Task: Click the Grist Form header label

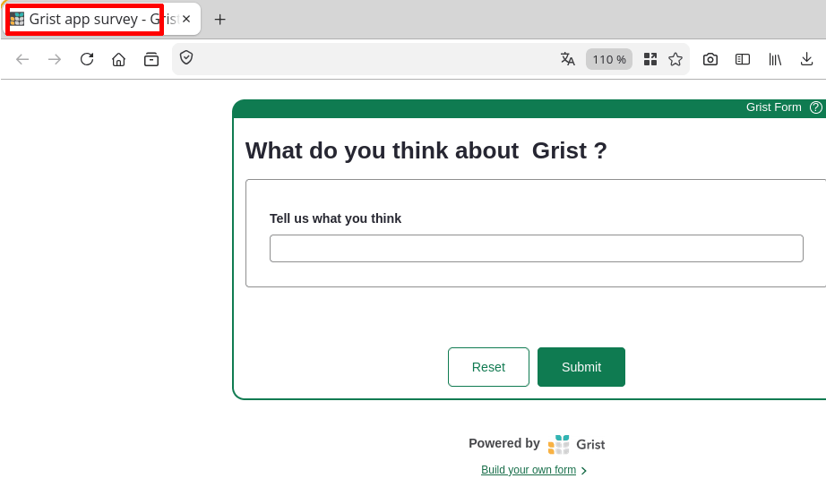Action: tap(773, 107)
